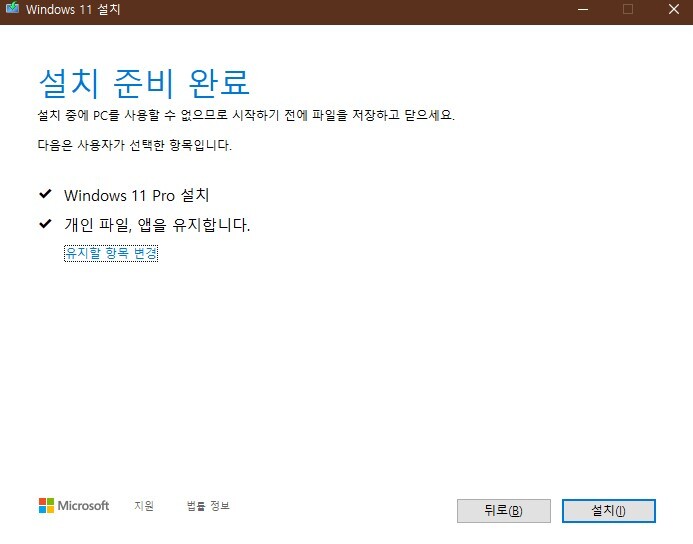
Task: Click the checkmark beside Windows 11 Pro 설치
Action: coord(45,194)
